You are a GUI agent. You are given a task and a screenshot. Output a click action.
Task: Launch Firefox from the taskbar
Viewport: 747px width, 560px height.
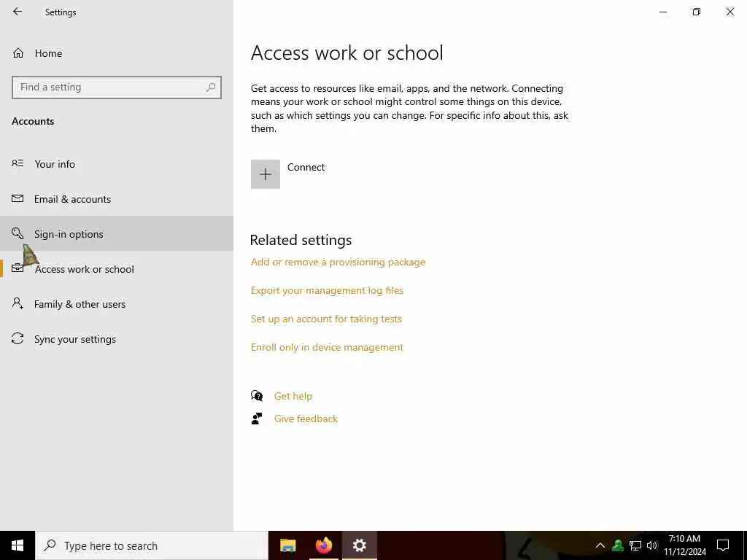pos(324,545)
